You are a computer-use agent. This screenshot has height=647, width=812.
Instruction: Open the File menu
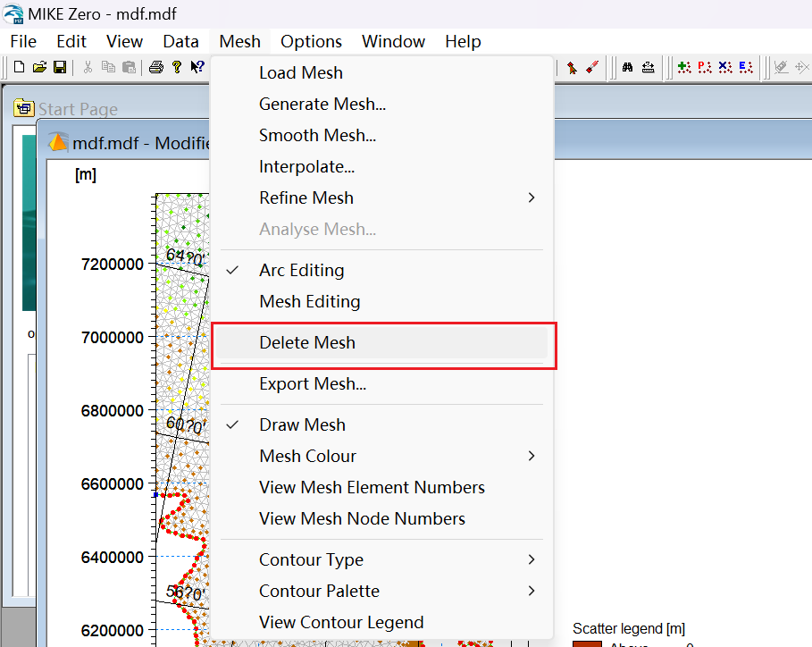tap(23, 41)
